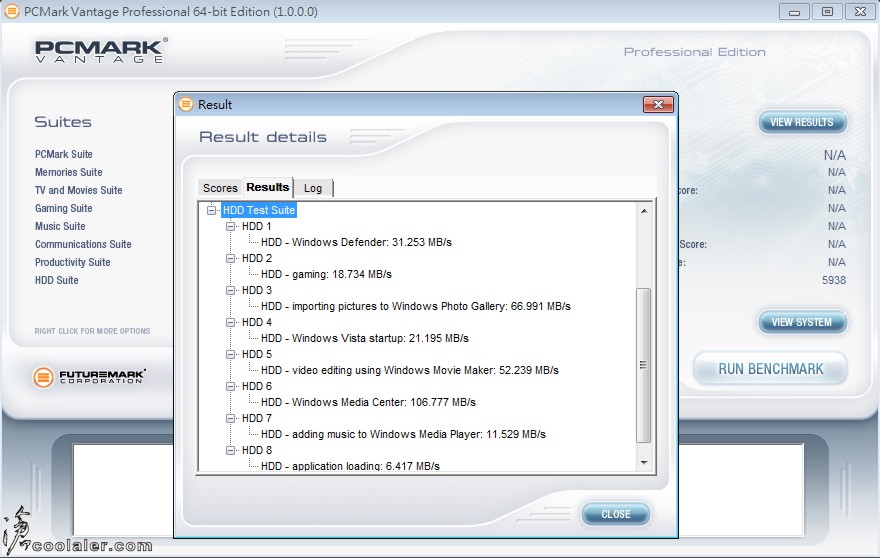This screenshot has width=880, height=558.
Task: Click the PCMark app icon in title bar
Action: click(12, 11)
